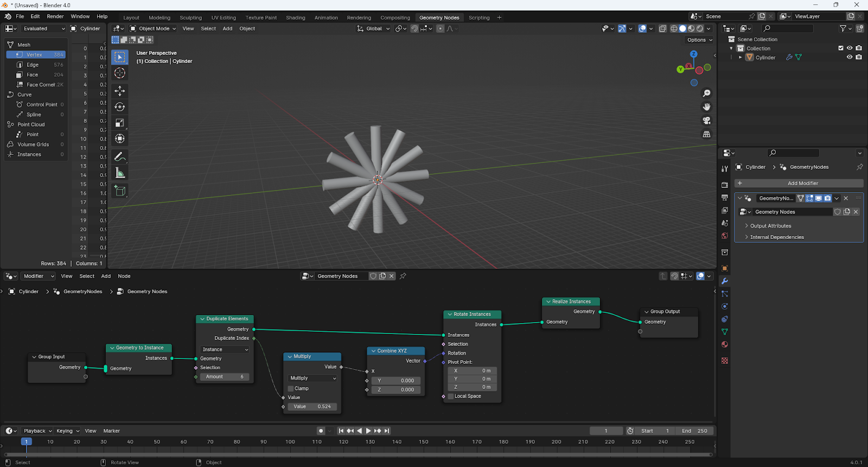Image resolution: width=868 pixels, height=467 pixels.
Task: Jump to the end frame
Action: [x=387, y=431]
